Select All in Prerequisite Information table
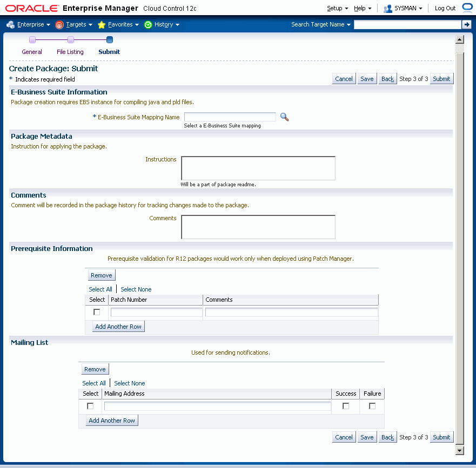This screenshot has height=468, width=476. pyautogui.click(x=100, y=289)
